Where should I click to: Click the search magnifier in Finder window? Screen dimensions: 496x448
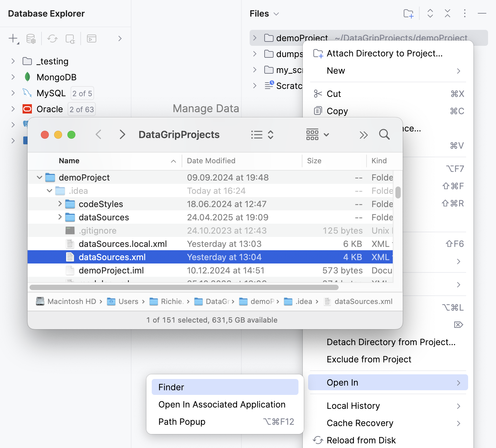click(384, 135)
